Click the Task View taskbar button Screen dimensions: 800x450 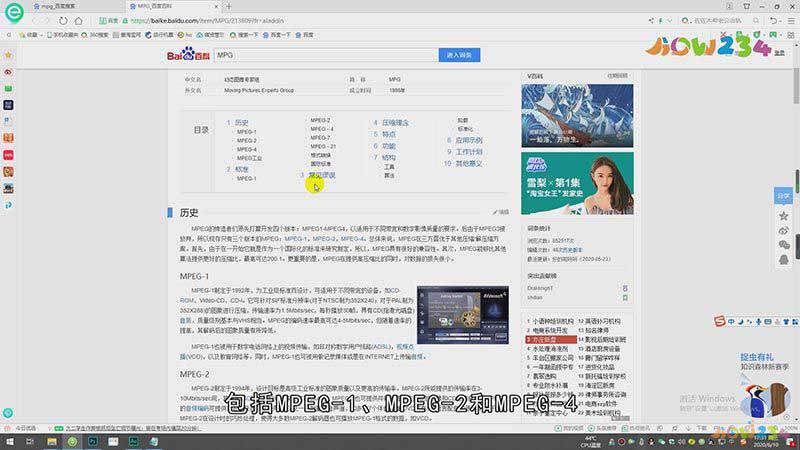(x=30, y=442)
